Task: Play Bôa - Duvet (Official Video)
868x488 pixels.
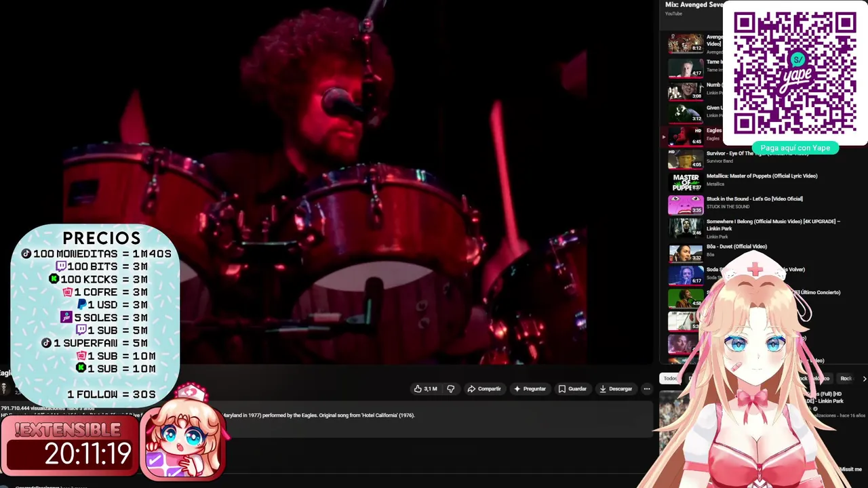Action: (x=736, y=246)
